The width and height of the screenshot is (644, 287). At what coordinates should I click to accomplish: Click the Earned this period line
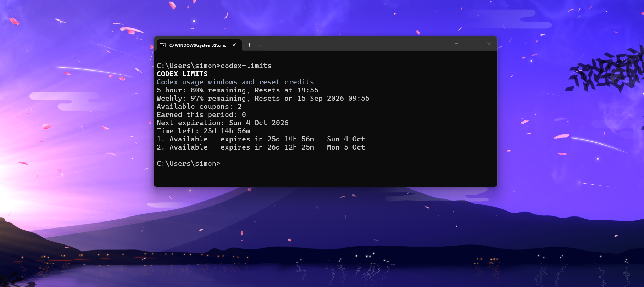click(201, 114)
